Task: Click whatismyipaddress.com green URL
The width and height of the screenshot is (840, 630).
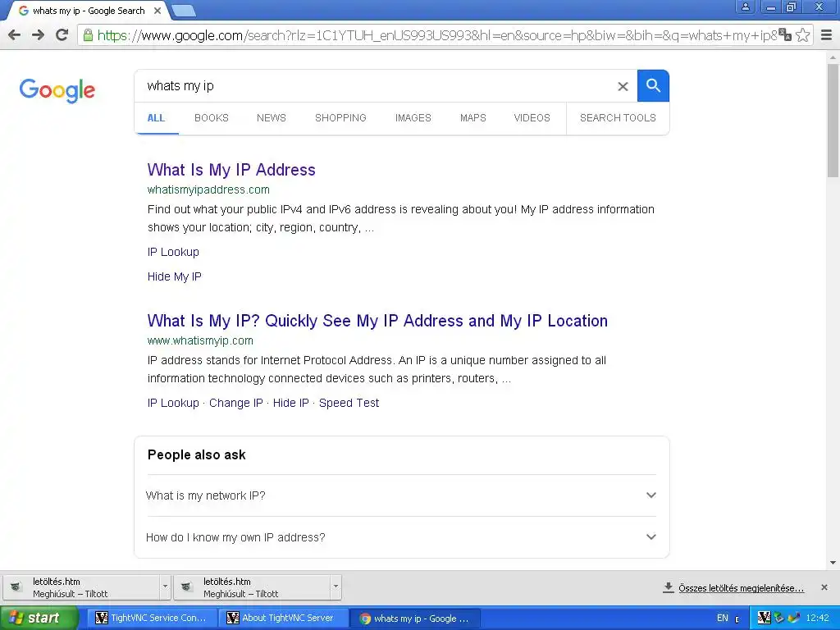Action: click(208, 189)
